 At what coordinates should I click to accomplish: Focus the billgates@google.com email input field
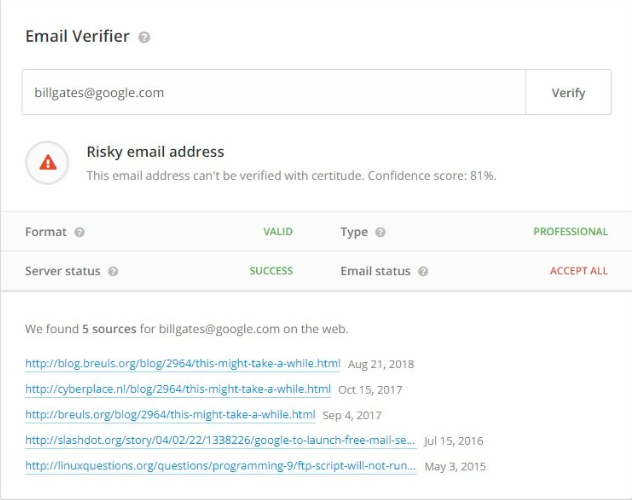(274, 92)
